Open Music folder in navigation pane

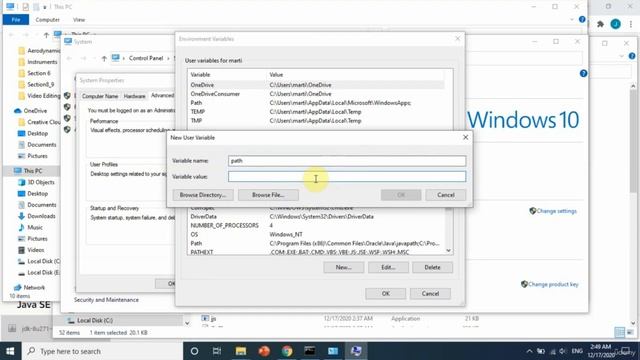[35, 227]
